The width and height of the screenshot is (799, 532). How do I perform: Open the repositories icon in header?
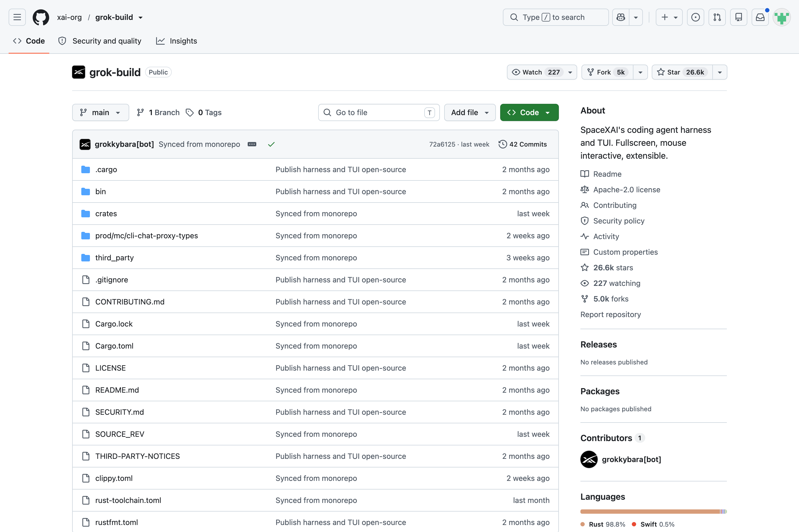tap(738, 17)
